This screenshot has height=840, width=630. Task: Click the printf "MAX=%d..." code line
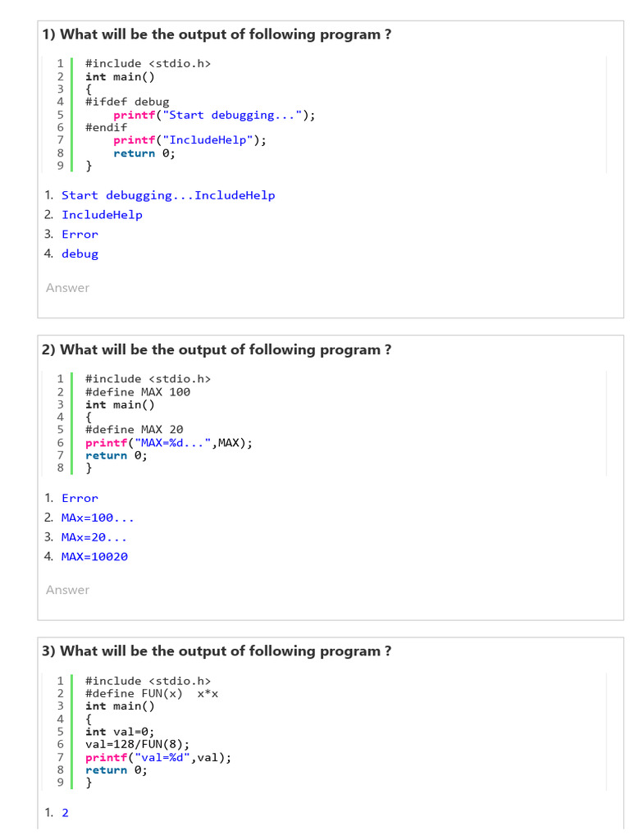point(169,443)
